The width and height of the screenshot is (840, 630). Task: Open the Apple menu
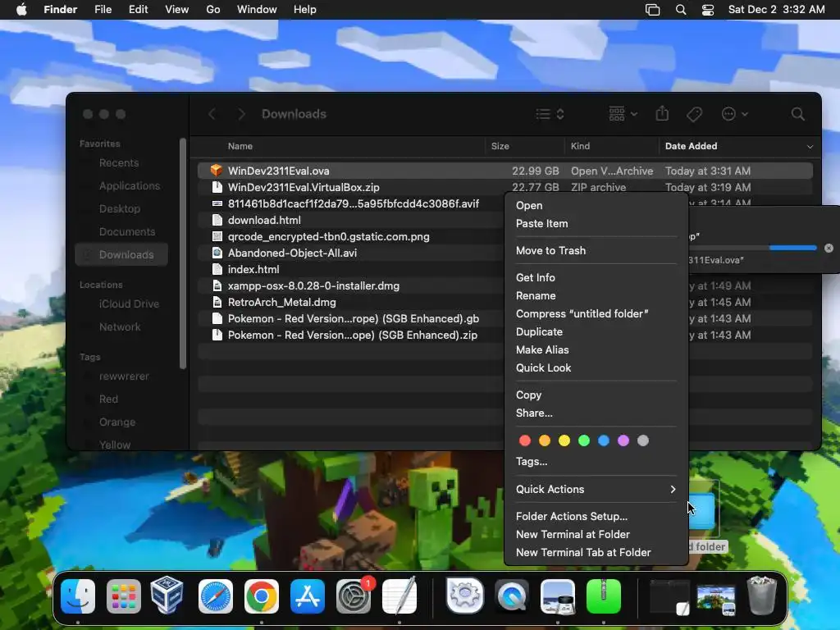pyautogui.click(x=21, y=10)
